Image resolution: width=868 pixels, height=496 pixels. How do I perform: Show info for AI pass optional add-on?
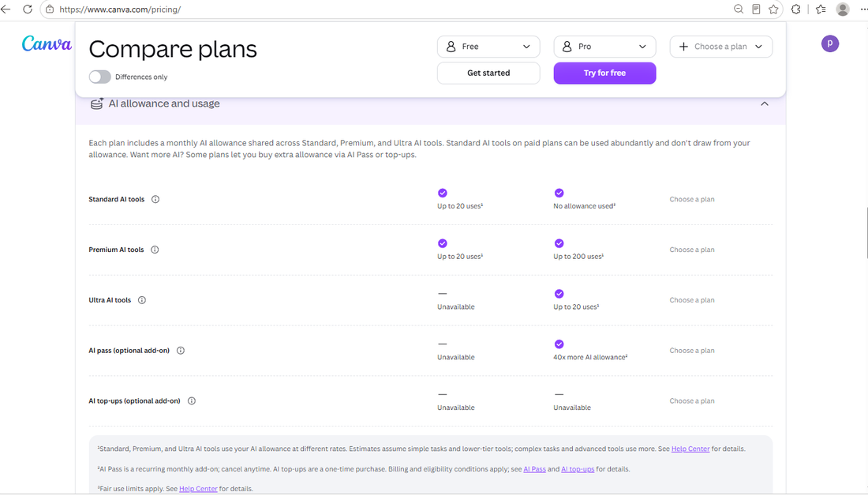pyautogui.click(x=181, y=351)
